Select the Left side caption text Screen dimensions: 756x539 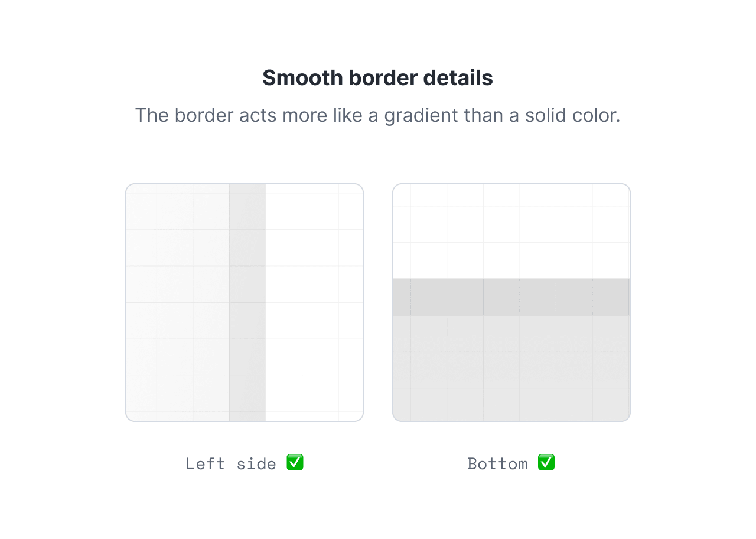point(231,464)
